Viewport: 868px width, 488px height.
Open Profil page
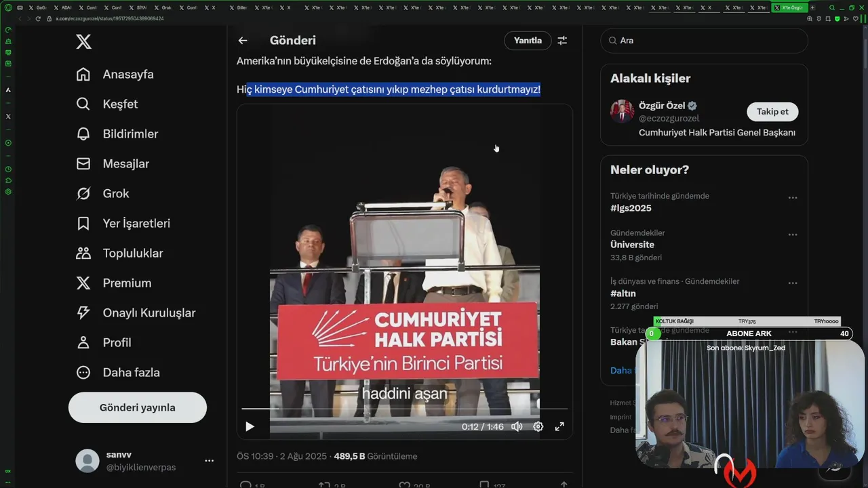(x=104, y=343)
